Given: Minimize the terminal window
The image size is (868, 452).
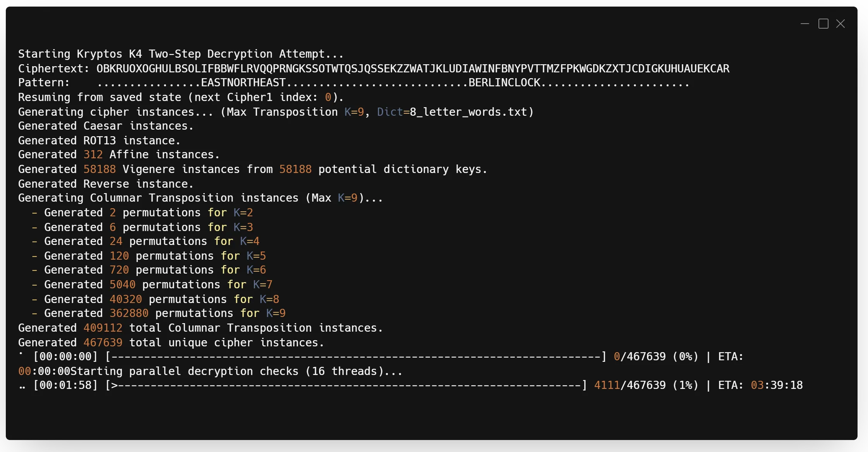Looking at the screenshot, I should point(805,24).
